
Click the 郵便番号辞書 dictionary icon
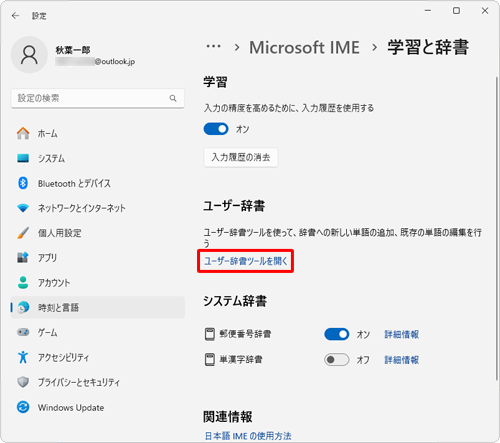coord(210,334)
